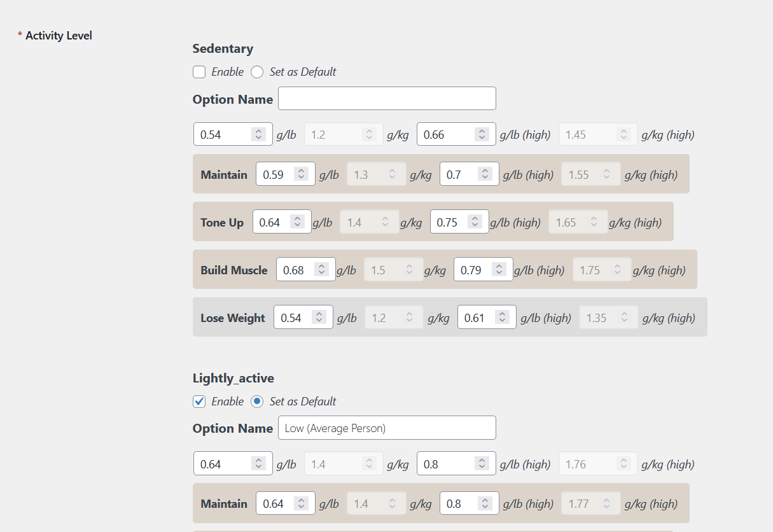
Task: Untick the Enable checkbox under Lightly_active
Action: tap(199, 402)
